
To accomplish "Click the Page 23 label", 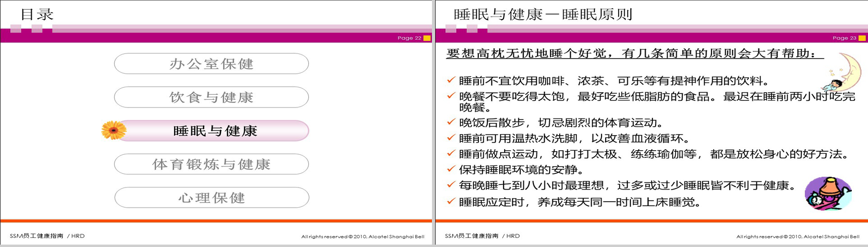I will [844, 38].
